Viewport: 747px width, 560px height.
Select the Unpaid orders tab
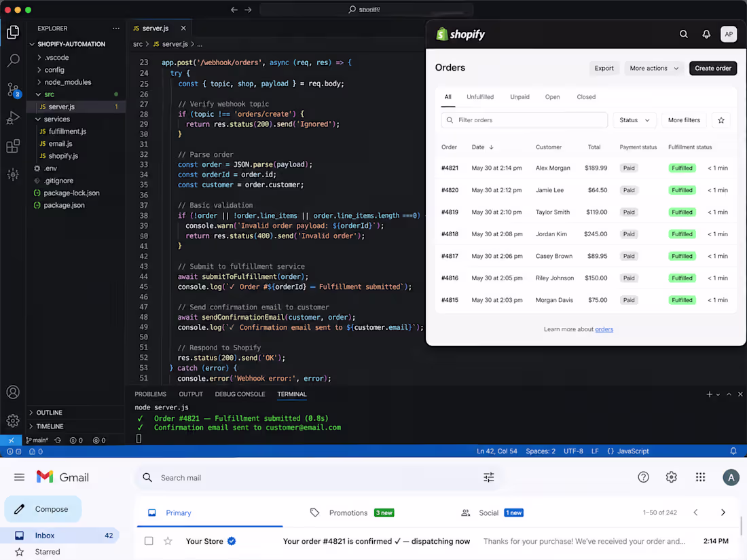(520, 96)
